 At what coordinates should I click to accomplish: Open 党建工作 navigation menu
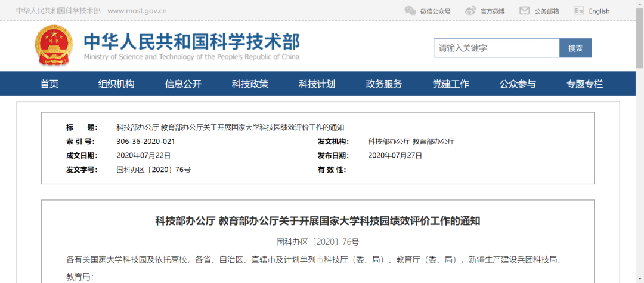tap(451, 84)
